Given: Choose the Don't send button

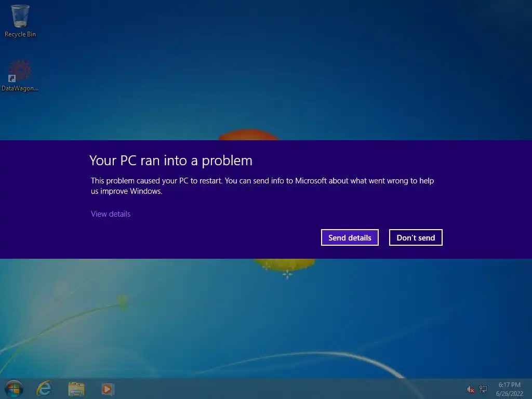Looking at the screenshot, I should pos(416,237).
